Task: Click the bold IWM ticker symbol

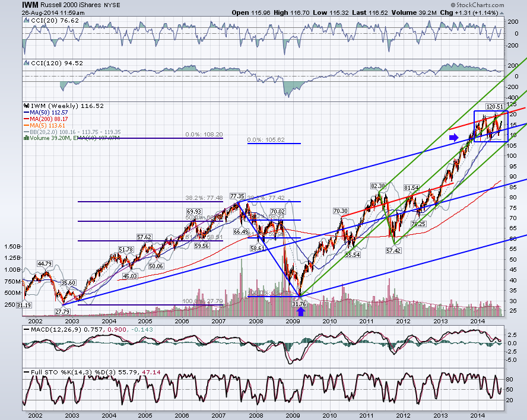Action: (30, 5)
